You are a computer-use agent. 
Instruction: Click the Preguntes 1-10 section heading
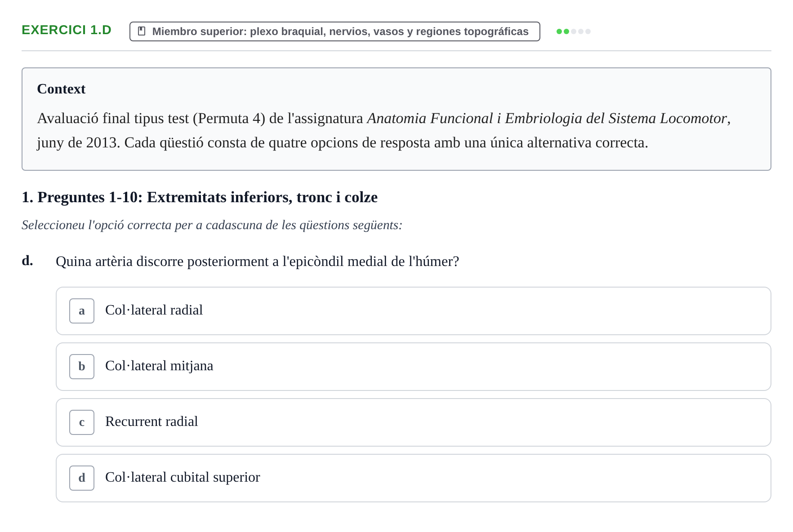pyautogui.click(x=200, y=197)
